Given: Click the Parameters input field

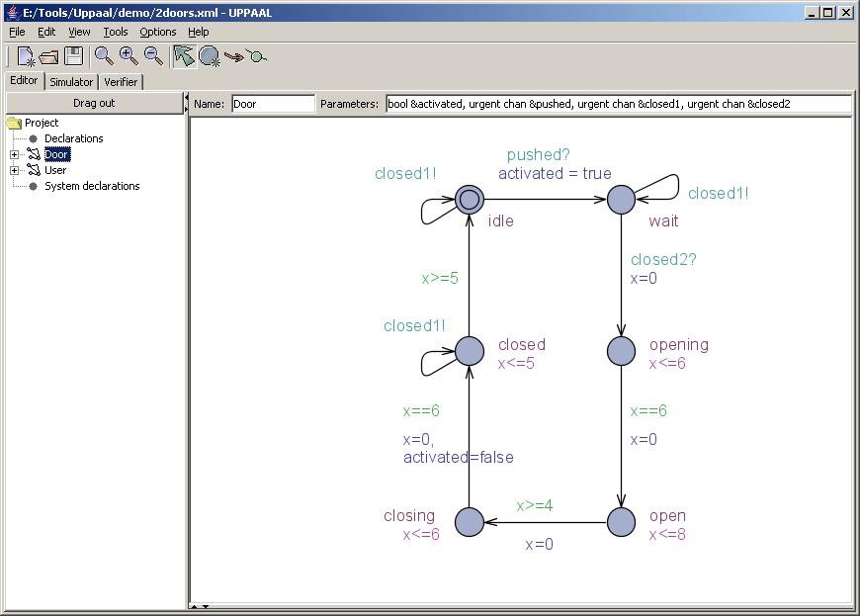Looking at the screenshot, I should pyautogui.click(x=619, y=104).
